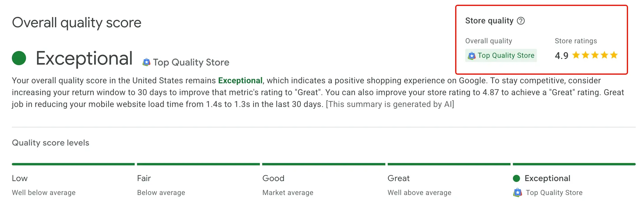The image size is (644, 211).
Task: Click the Store ratings column header
Action: coord(575,41)
